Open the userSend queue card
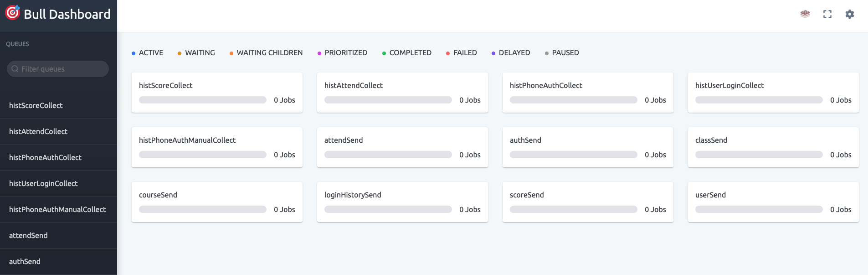The height and width of the screenshot is (275, 868). [x=710, y=195]
